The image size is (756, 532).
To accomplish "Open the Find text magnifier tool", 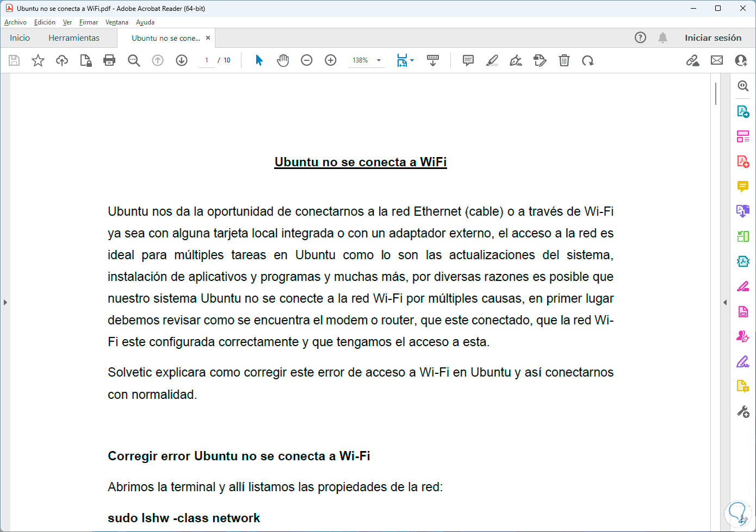I will tap(134, 60).
